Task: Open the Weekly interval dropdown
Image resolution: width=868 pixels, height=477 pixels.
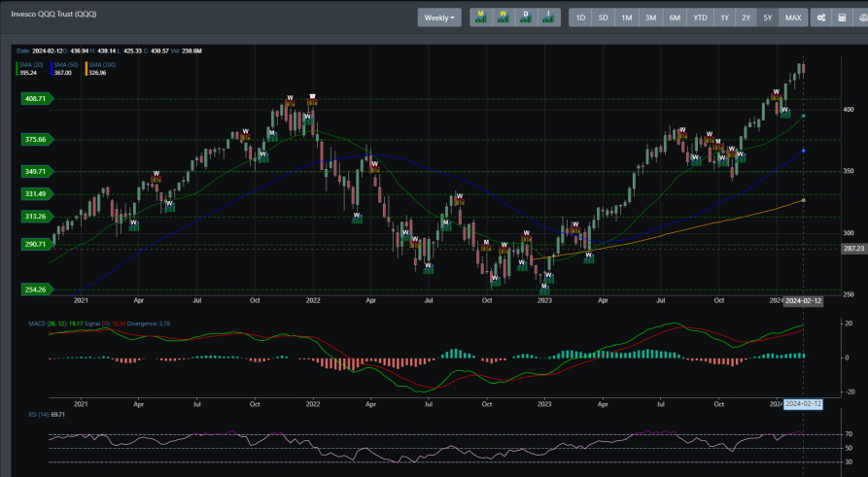Action: (439, 17)
